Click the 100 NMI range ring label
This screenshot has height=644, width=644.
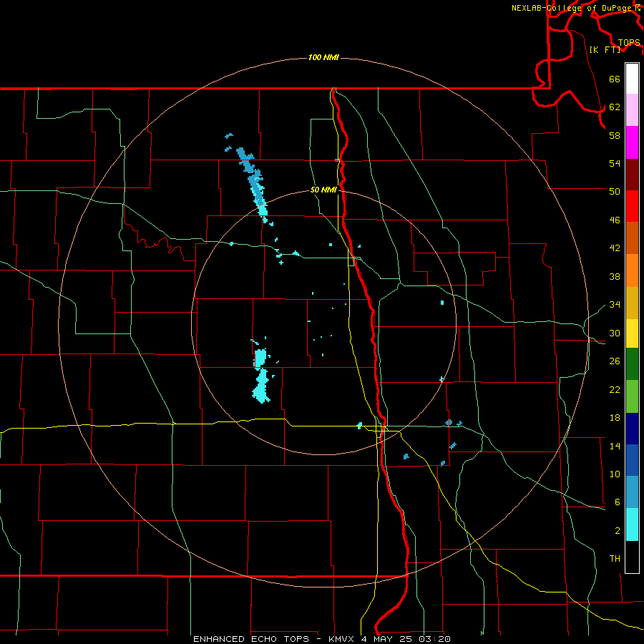pyautogui.click(x=323, y=57)
